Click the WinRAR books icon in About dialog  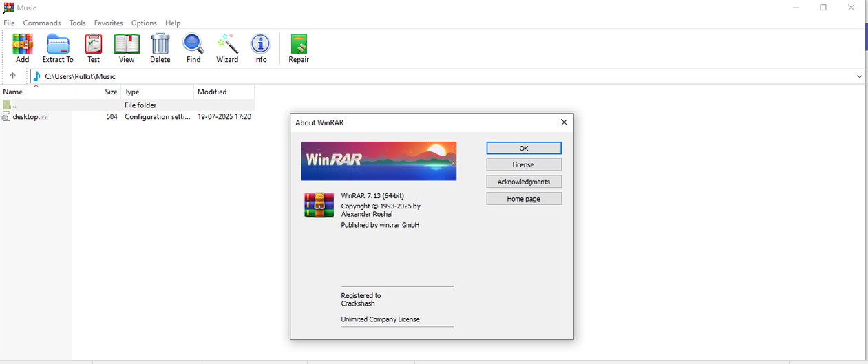click(x=319, y=205)
